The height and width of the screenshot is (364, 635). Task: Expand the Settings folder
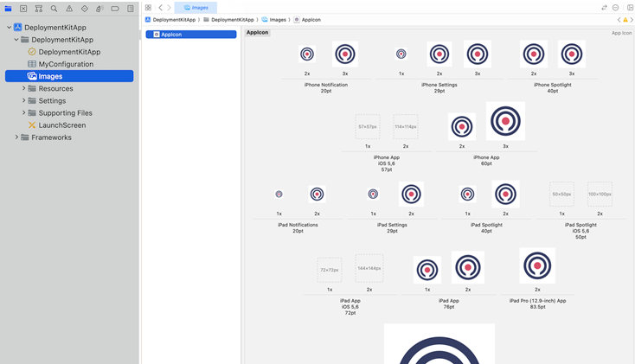pos(23,100)
